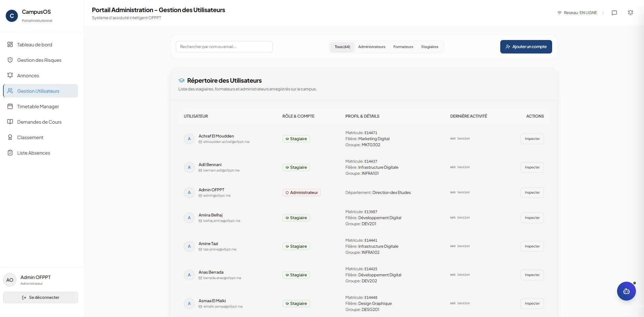Filter by Formateurs tab

[x=403, y=47]
